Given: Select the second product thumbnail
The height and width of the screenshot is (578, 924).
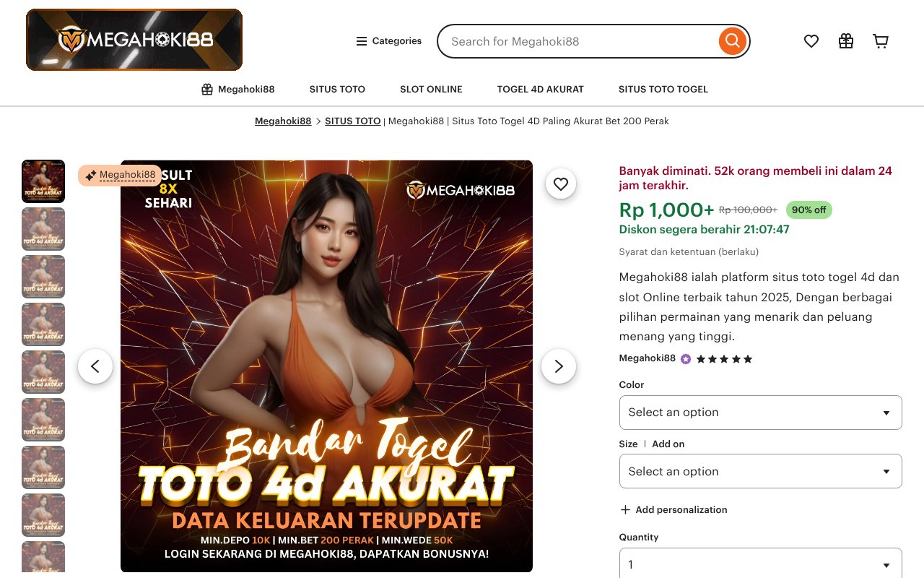Looking at the screenshot, I should point(43,229).
